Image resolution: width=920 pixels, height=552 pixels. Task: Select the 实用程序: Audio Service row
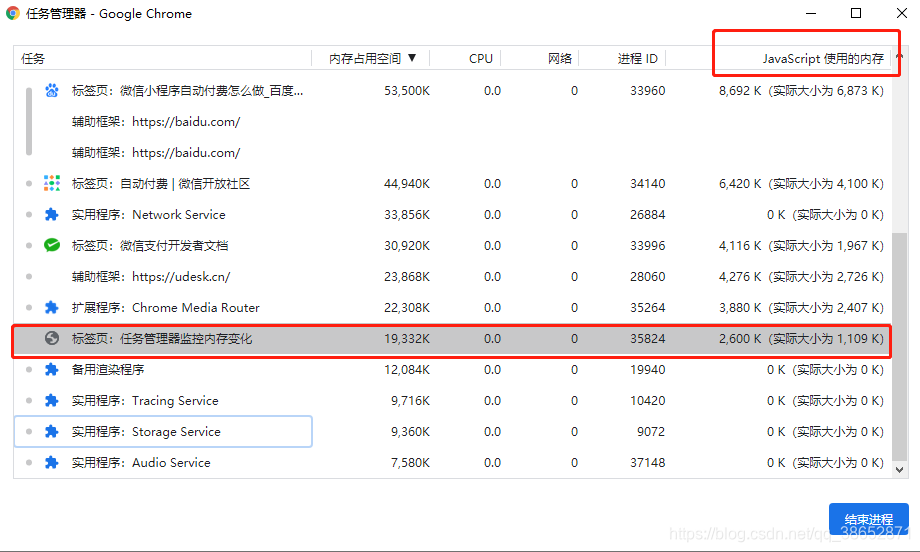pyautogui.click(x=452, y=462)
